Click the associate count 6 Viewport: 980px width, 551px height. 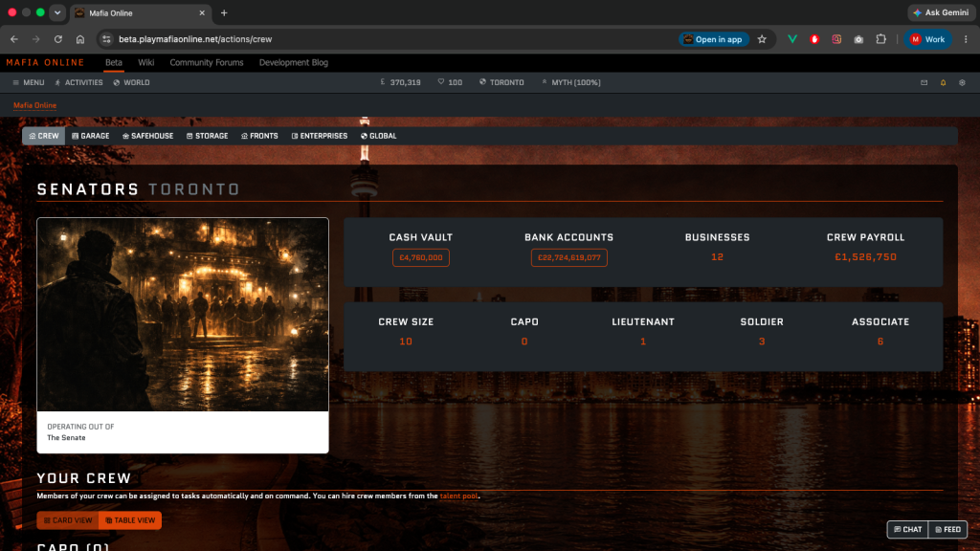tap(880, 342)
